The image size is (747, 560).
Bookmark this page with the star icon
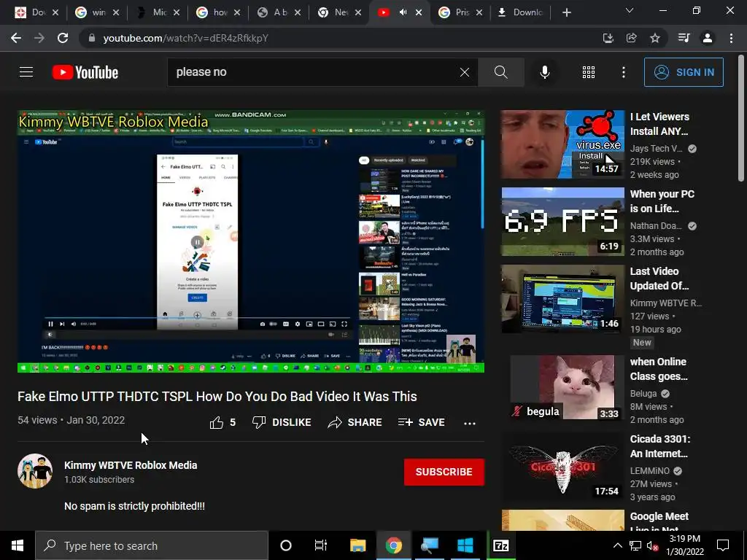pos(655,38)
